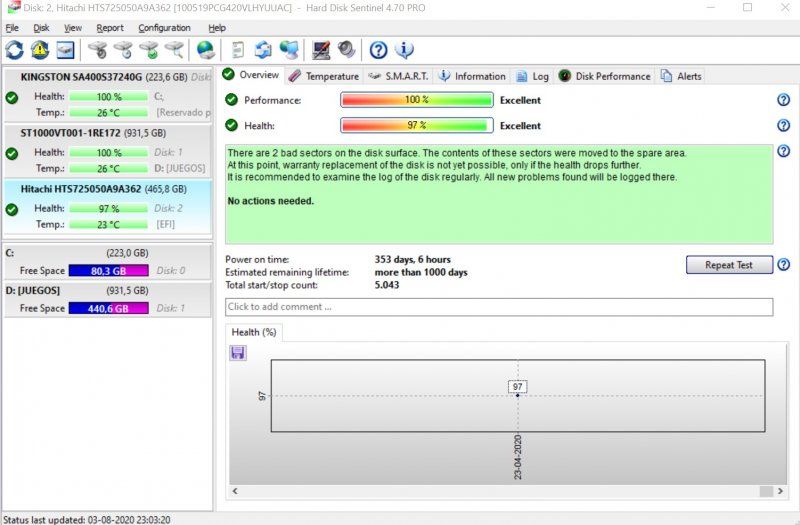
Task: Click green check icon beside ST1000VT001 disk
Action: point(12,154)
